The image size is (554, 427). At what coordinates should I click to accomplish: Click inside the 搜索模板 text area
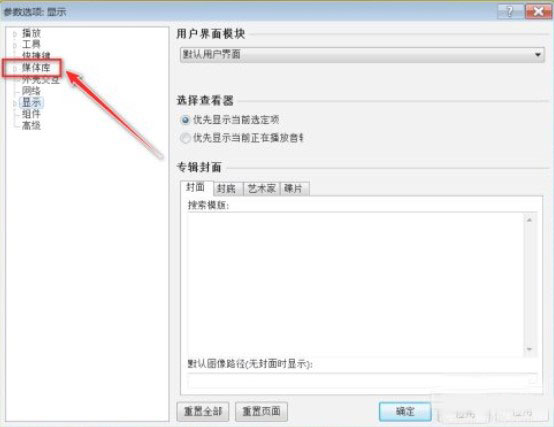355,284
